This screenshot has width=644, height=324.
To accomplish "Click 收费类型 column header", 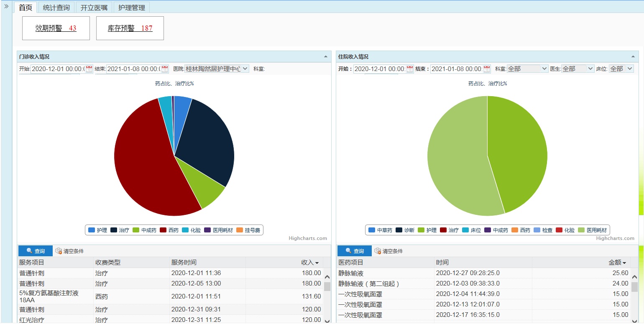I will pos(132,263).
